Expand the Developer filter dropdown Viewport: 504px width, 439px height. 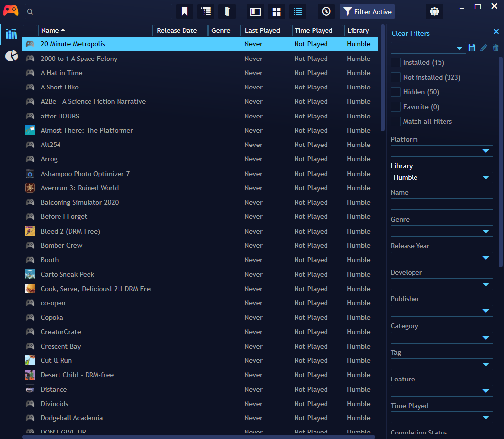(x=442, y=284)
